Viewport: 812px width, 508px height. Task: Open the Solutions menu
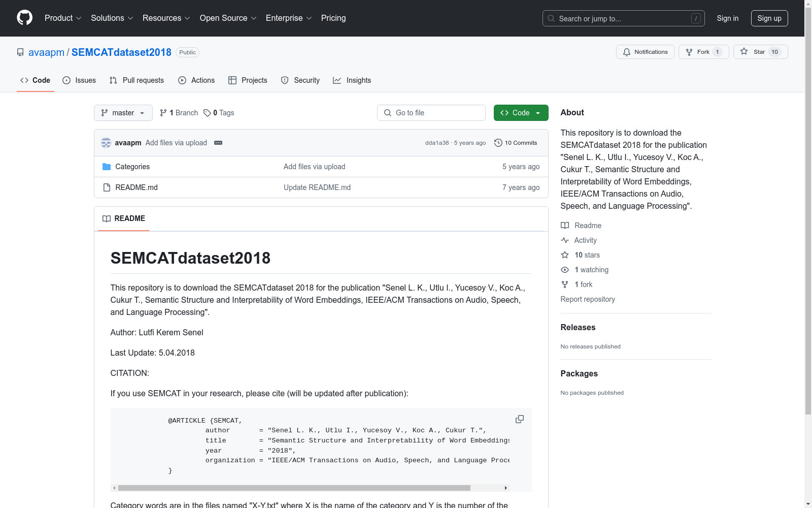[x=112, y=18]
